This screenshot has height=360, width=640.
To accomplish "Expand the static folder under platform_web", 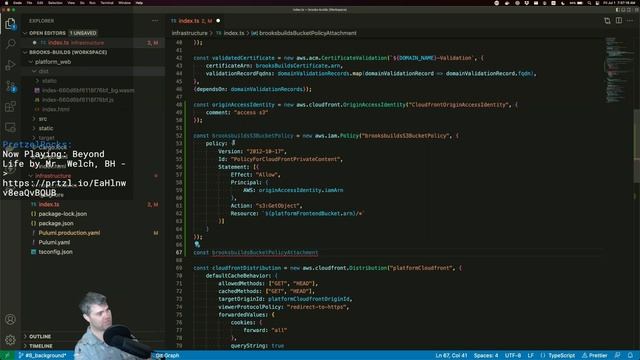I will click(x=34, y=128).
